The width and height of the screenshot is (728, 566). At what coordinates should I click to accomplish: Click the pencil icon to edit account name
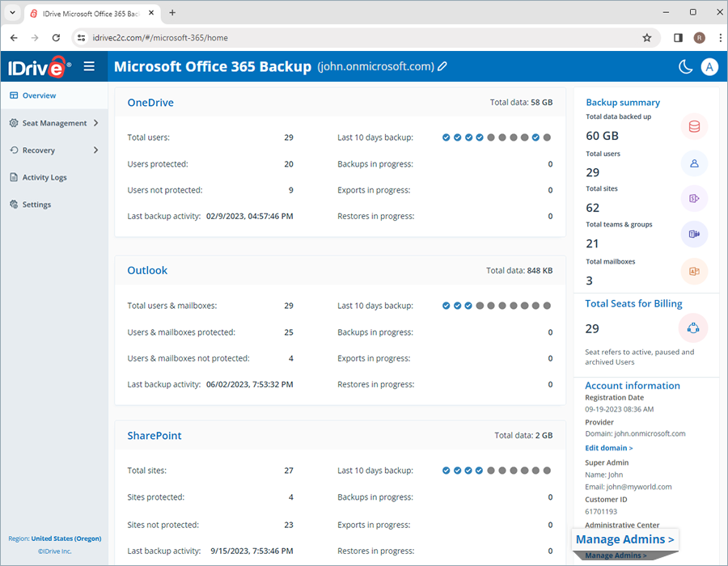tap(441, 66)
